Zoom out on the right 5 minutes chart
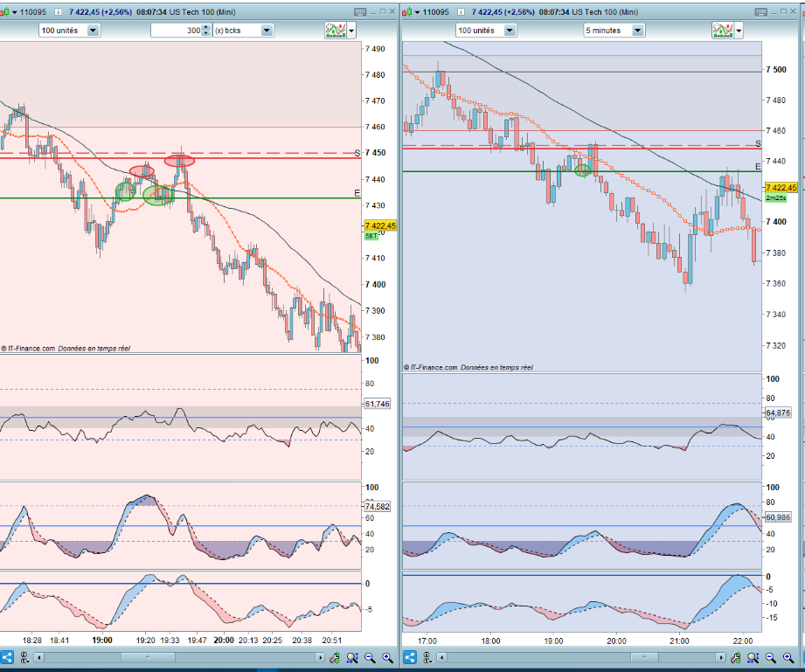Screen dimensions: 805x672 click(x=771, y=657)
